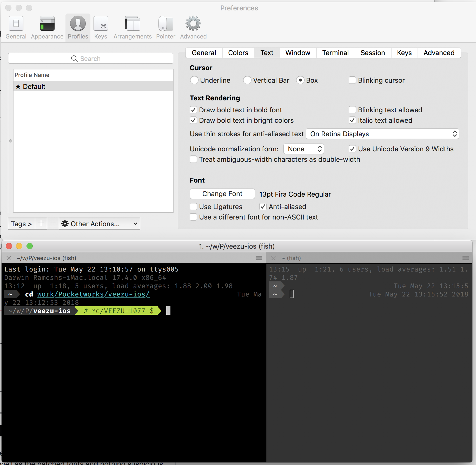Screen dimensions: 476x465
Task: Switch to the General preferences icon
Action: point(16,27)
